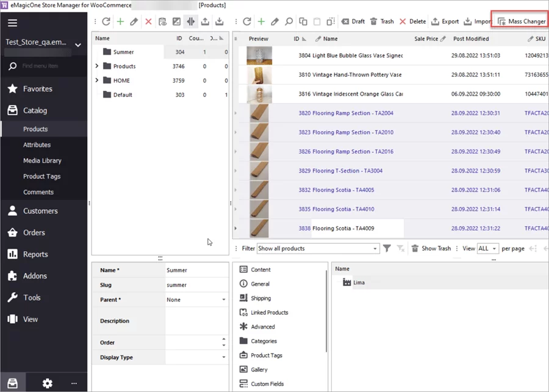This screenshot has width=549, height=392.
Task: Expand the HOME category in the tree
Action: click(98, 80)
